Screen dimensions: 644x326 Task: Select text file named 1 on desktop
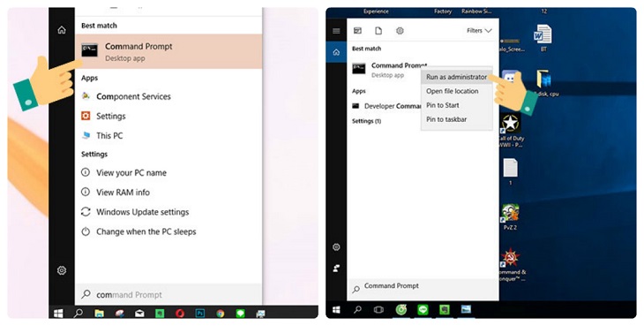point(510,172)
